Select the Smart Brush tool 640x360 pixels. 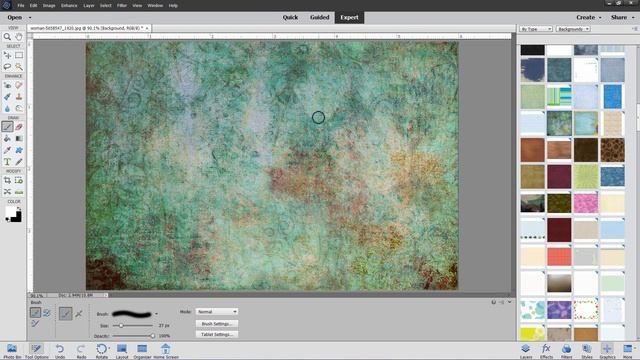[7, 97]
